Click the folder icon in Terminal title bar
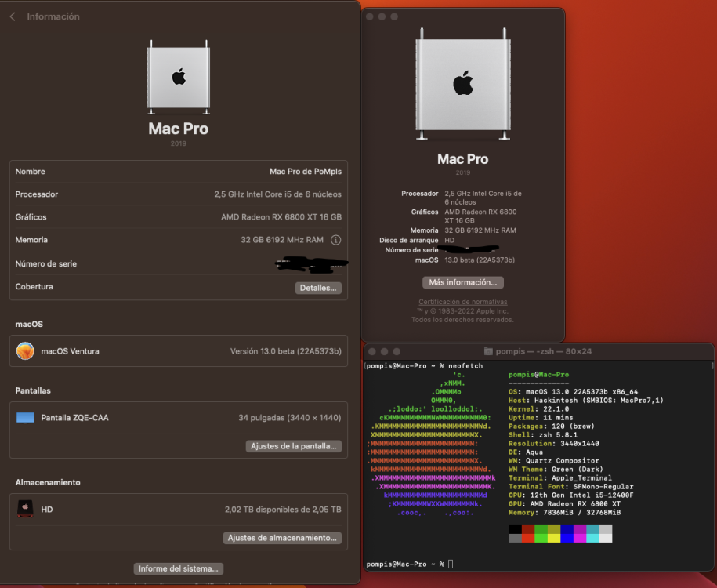The height and width of the screenshot is (588, 717). point(488,351)
